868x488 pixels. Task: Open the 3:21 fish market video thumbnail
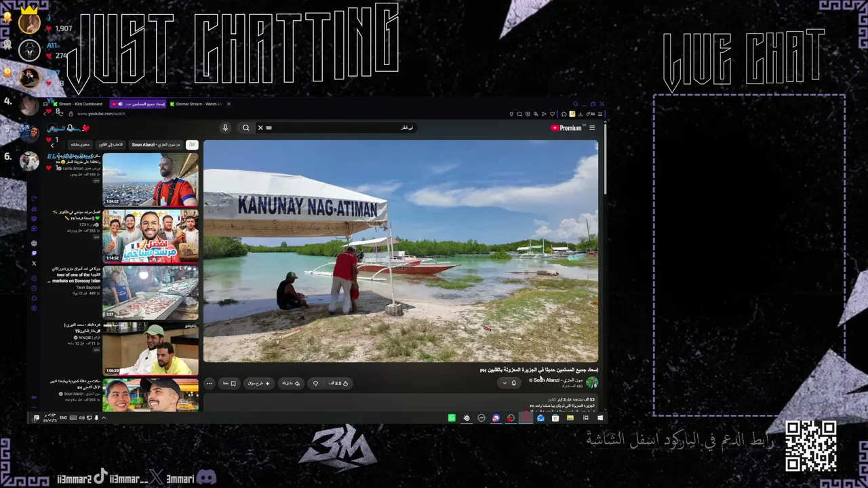151,292
